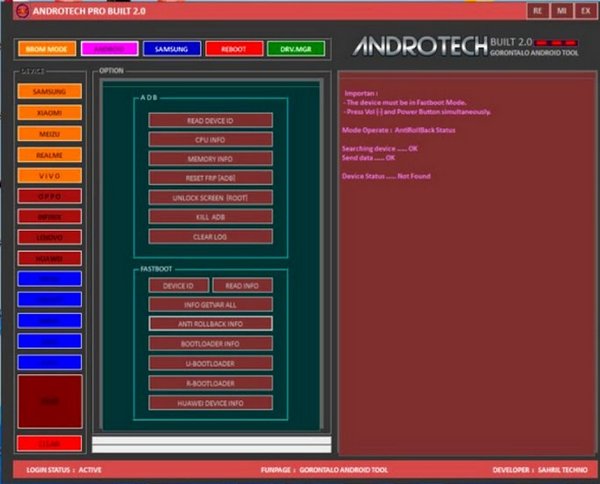Screen dimensions: 600x484
Task: Click the white progress bar below options
Action: (x=212, y=445)
